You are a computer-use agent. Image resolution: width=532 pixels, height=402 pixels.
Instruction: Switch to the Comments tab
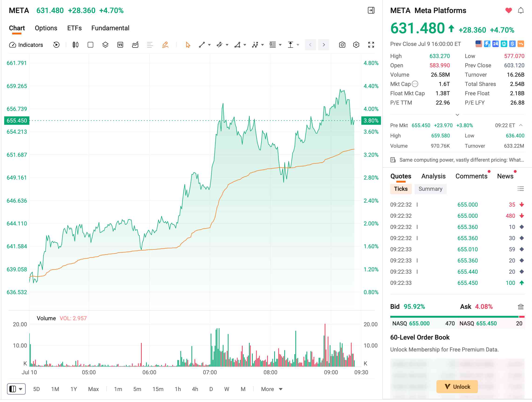coord(471,176)
